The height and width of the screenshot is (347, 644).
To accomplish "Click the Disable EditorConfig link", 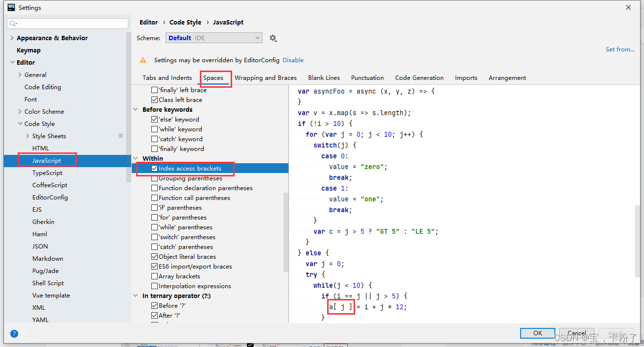I will (293, 60).
